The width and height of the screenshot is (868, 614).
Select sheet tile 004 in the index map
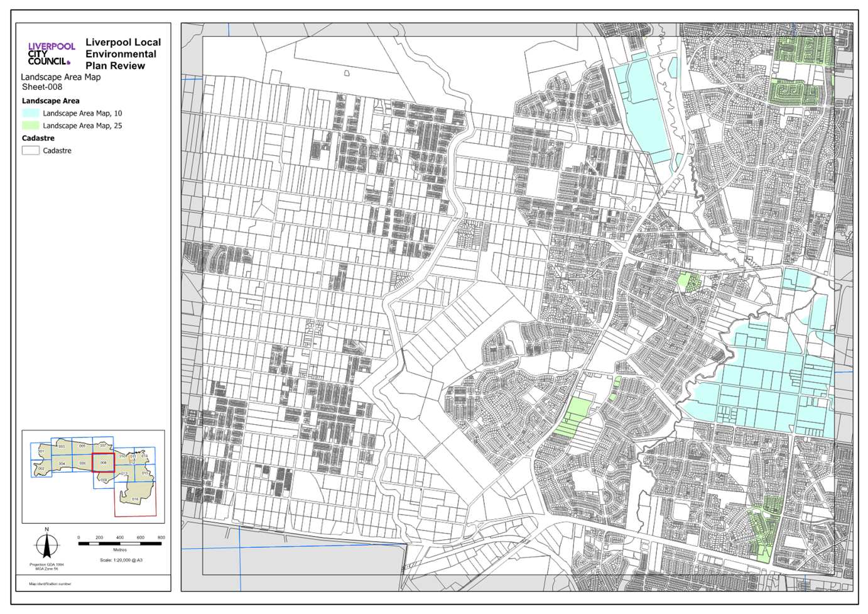tap(62, 464)
